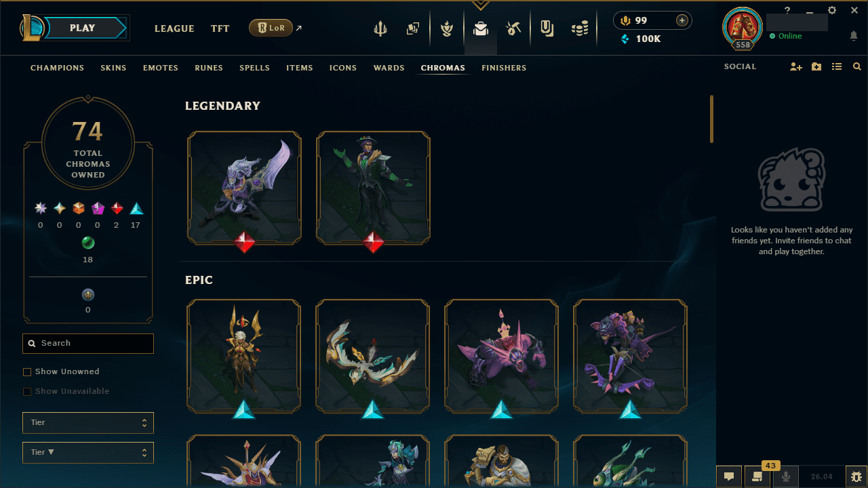Viewport: 868px width, 488px height.
Task: Mute the voice microphone button
Action: [787, 476]
